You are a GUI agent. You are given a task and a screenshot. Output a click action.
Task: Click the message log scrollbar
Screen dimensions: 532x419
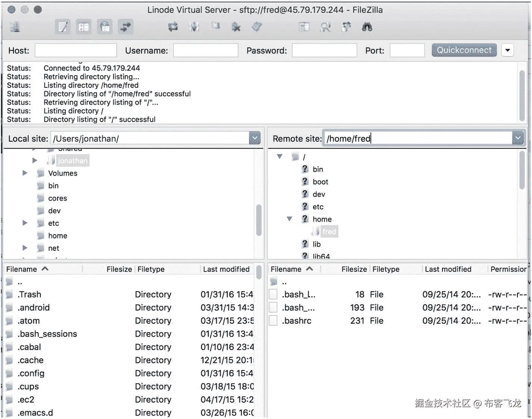[x=522, y=96]
